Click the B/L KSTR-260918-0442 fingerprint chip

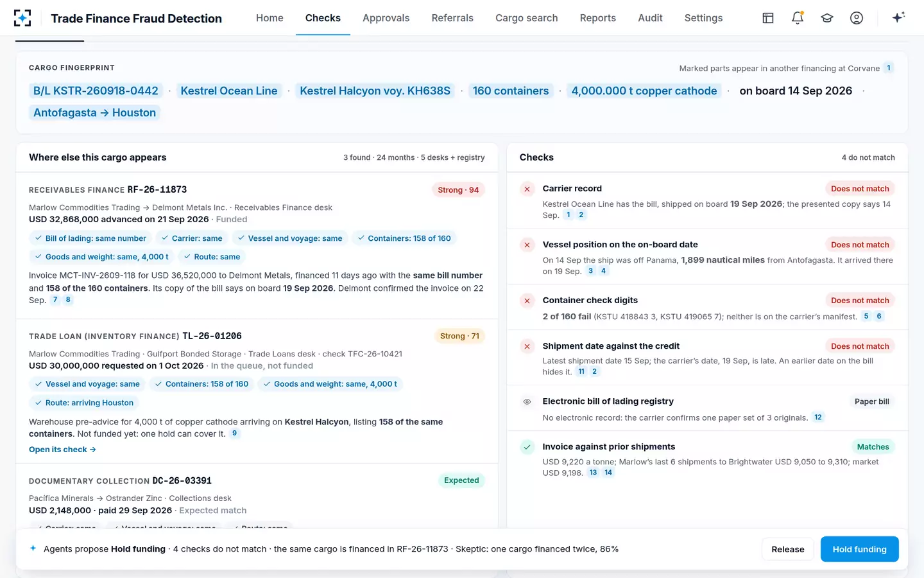96,91
